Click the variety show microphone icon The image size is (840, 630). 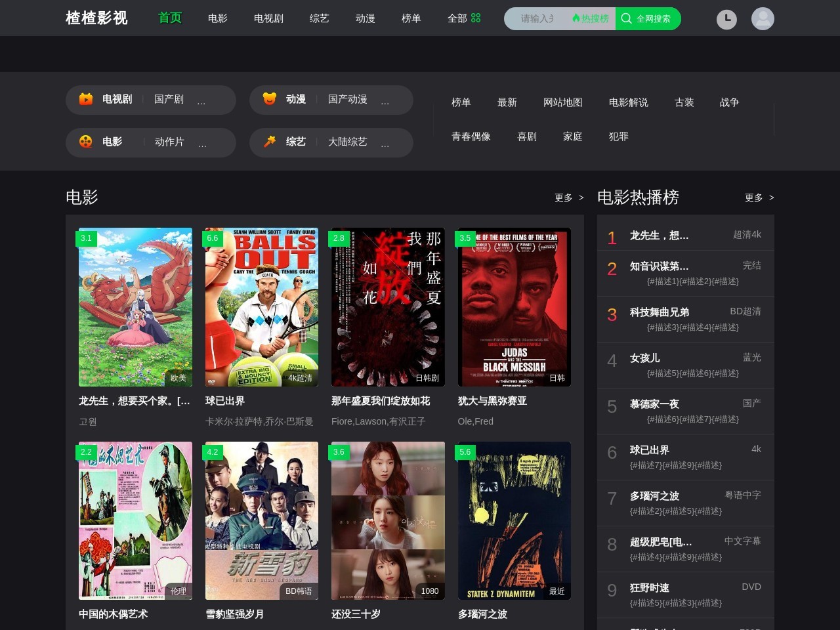tap(270, 142)
